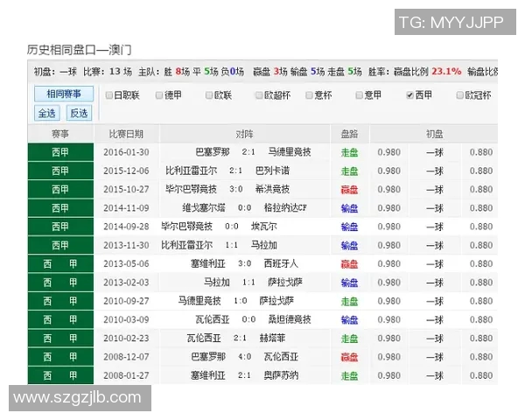Click the 相同赛事 button
Screen dimensions: 525x420
tap(64, 94)
